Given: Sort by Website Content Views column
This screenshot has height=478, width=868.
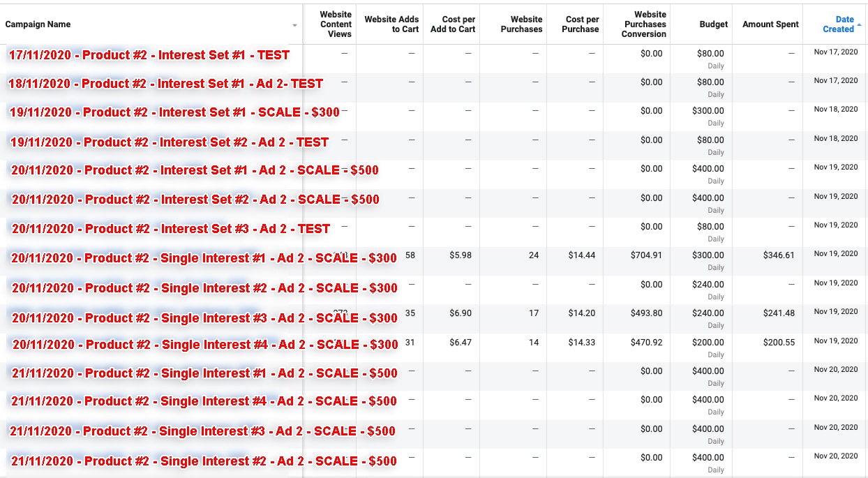Looking at the screenshot, I should click(336, 24).
